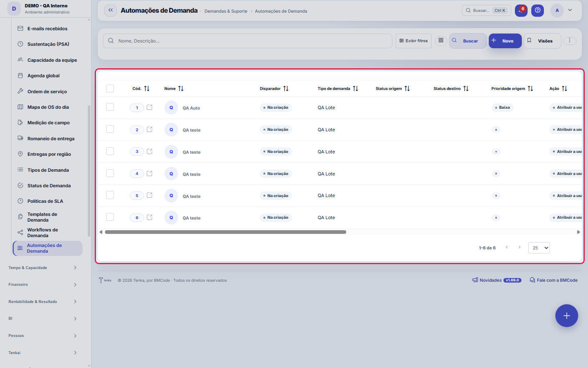Image resolution: width=588 pixels, height=368 pixels.
Task: Collapse sidebar with double-chevron icon
Action: (x=111, y=11)
